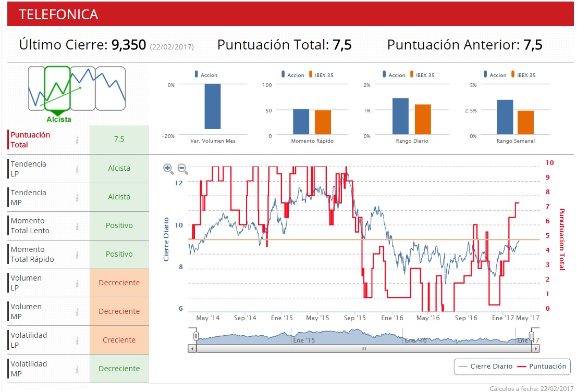Click the navigator scrollbar right arrow
Screen dimensions: 577x392
click(536, 348)
